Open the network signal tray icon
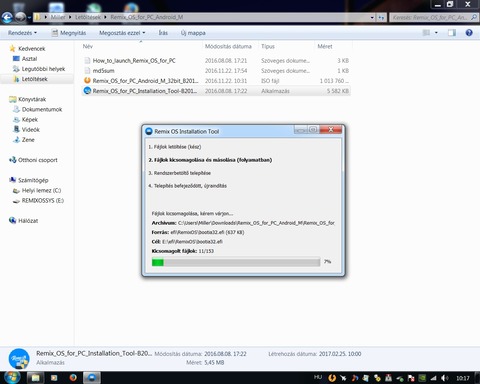 tap(433, 378)
